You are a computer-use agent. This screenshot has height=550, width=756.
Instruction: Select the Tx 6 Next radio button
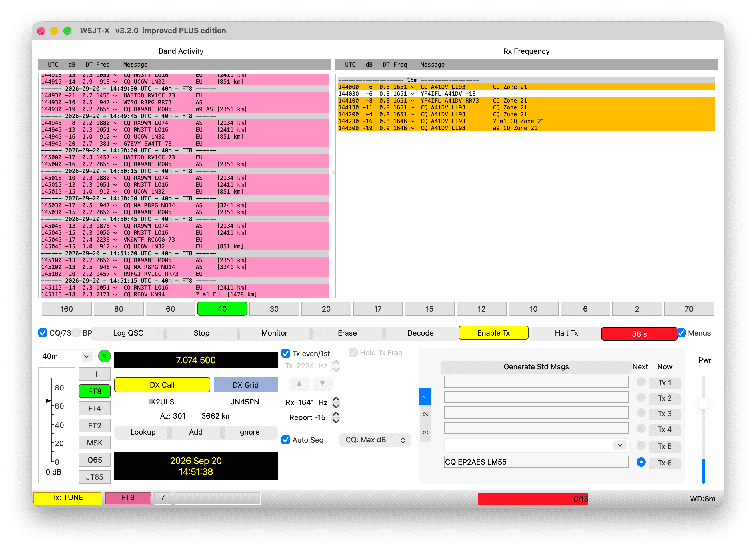click(x=641, y=462)
